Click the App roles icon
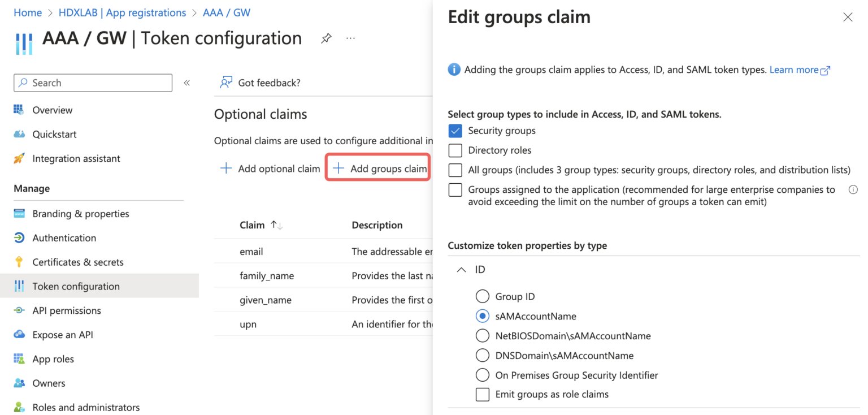 click(x=20, y=358)
